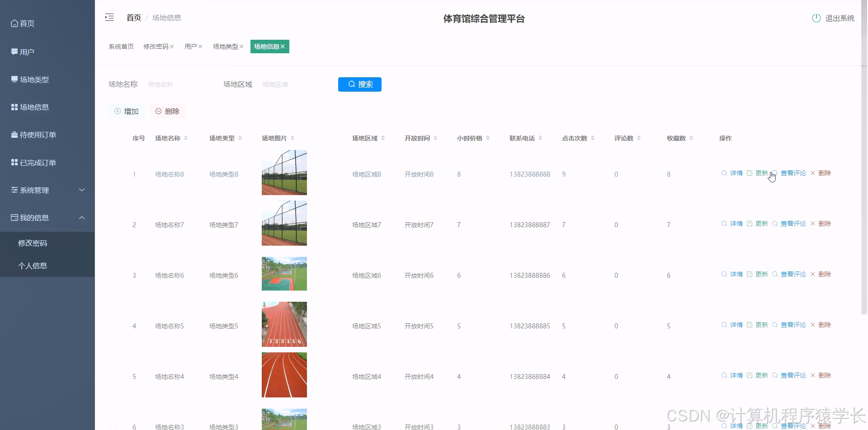
Task: Expand the 系统管理 submenu chevron
Action: pyautogui.click(x=82, y=190)
